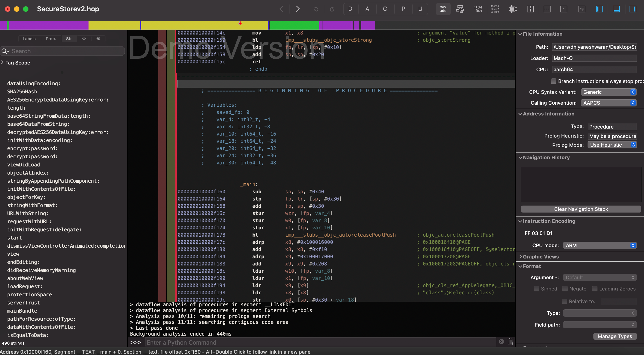Screen dimensions: 644x355
Task: Click the single pane view icon
Action: tap(564, 9)
